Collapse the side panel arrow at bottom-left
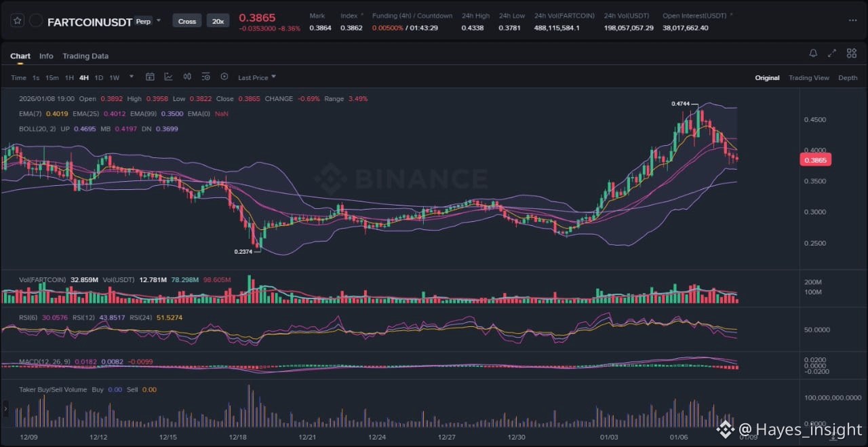The width and height of the screenshot is (868, 447). point(6,408)
